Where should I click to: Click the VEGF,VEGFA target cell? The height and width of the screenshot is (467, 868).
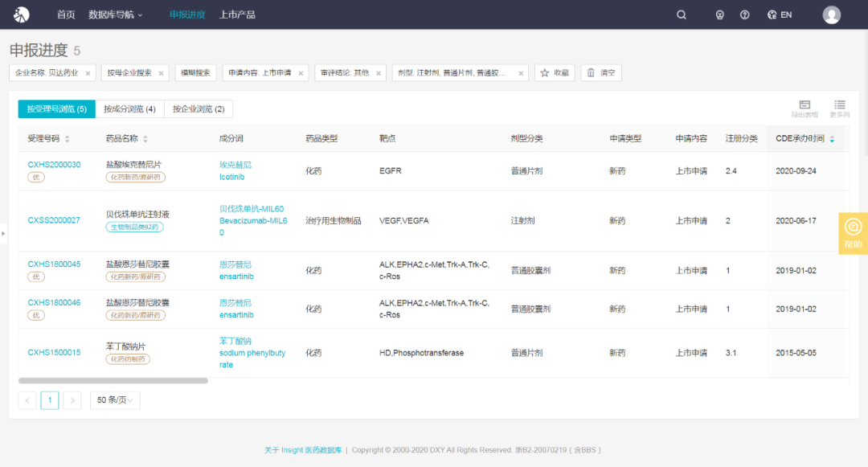404,221
